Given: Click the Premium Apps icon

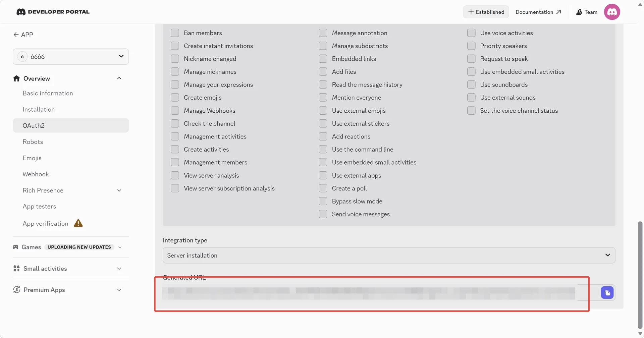Looking at the screenshot, I should click(16, 290).
